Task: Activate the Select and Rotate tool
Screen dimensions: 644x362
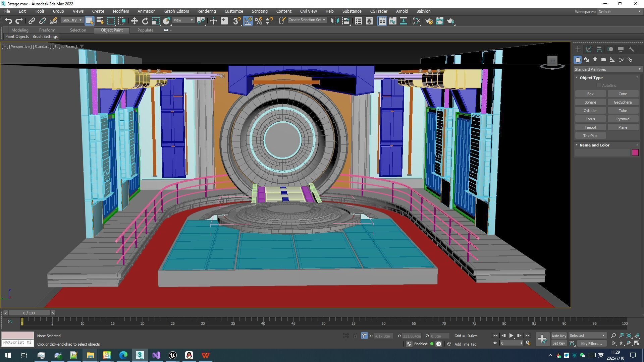Action: tap(145, 21)
